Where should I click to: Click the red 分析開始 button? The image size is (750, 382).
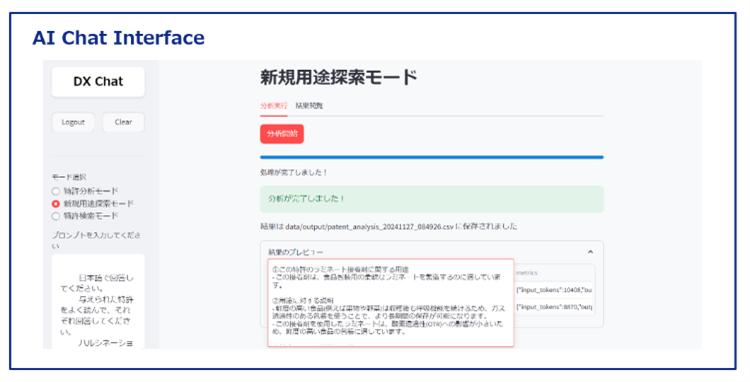click(x=282, y=134)
